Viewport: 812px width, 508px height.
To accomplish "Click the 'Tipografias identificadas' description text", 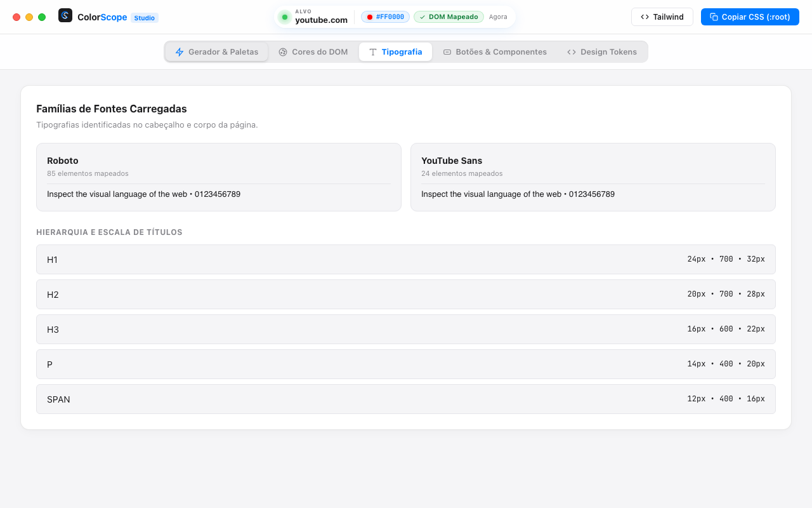I will (147, 125).
